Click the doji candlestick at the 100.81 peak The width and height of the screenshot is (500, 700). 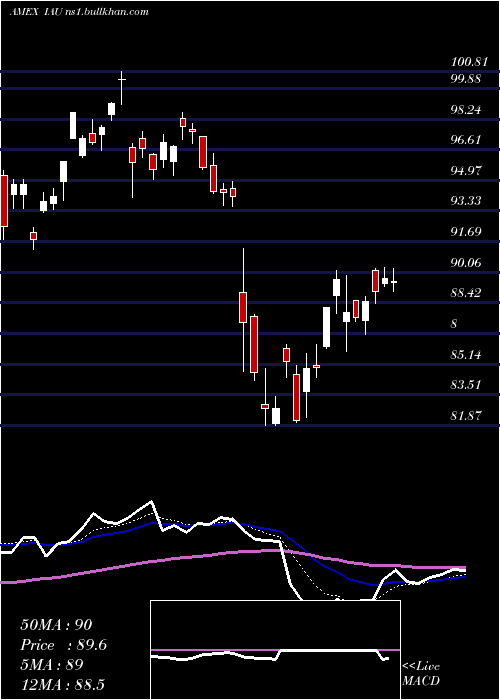pos(121,88)
